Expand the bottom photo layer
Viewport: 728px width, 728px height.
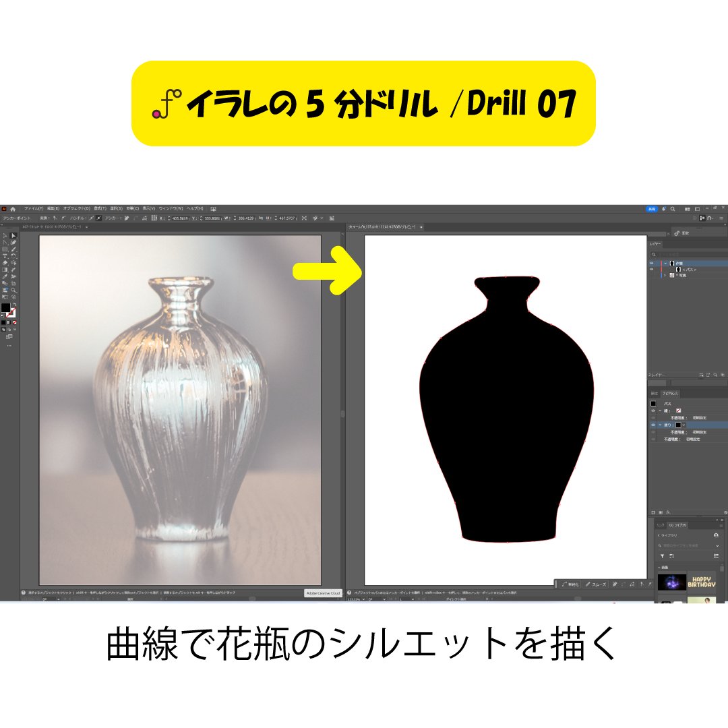665,275
